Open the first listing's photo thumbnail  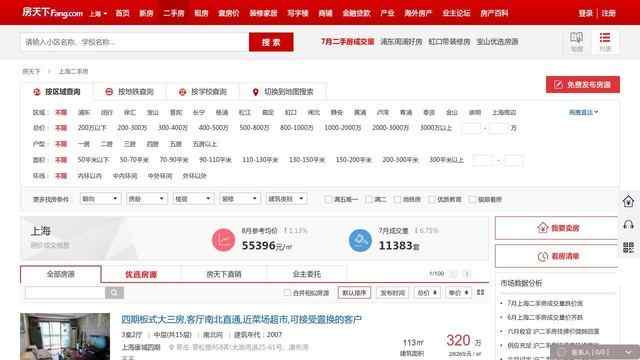(x=65, y=336)
